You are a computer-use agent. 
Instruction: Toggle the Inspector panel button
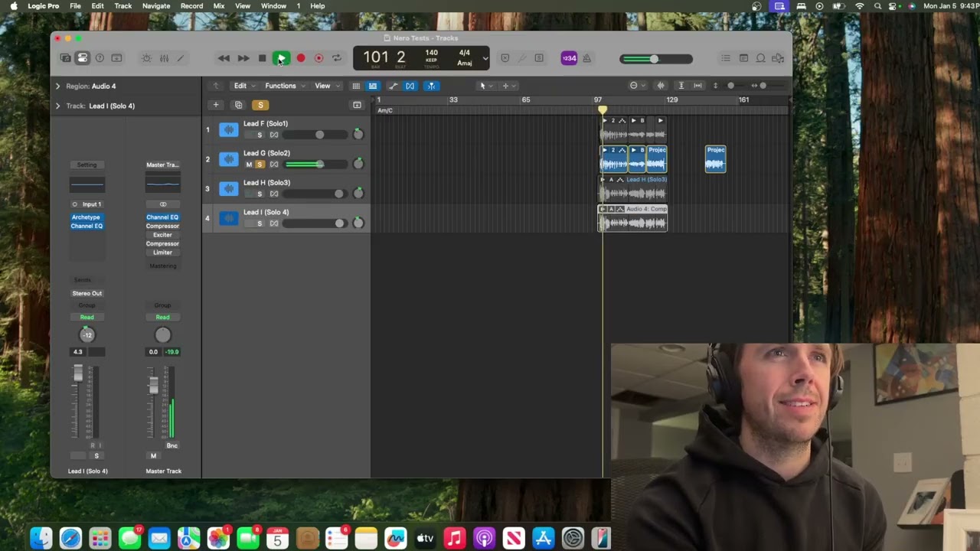coord(83,58)
